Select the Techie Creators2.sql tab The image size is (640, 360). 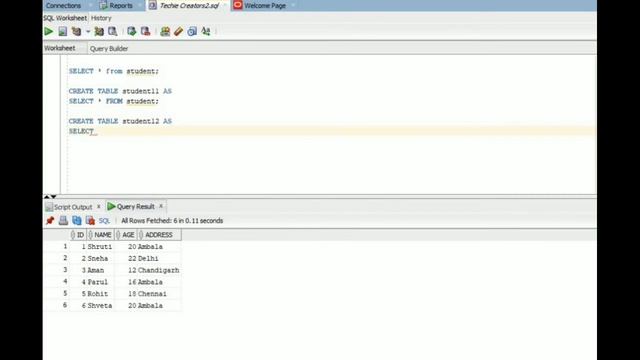[189, 6]
